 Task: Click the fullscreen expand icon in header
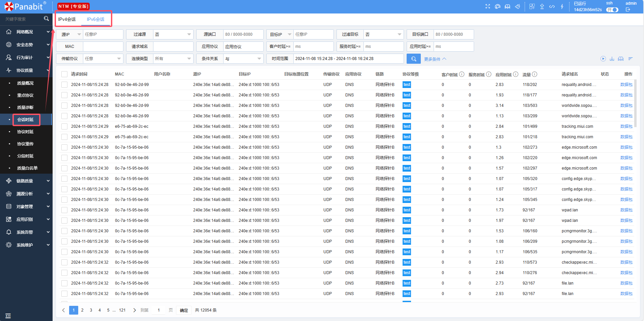click(x=488, y=6)
